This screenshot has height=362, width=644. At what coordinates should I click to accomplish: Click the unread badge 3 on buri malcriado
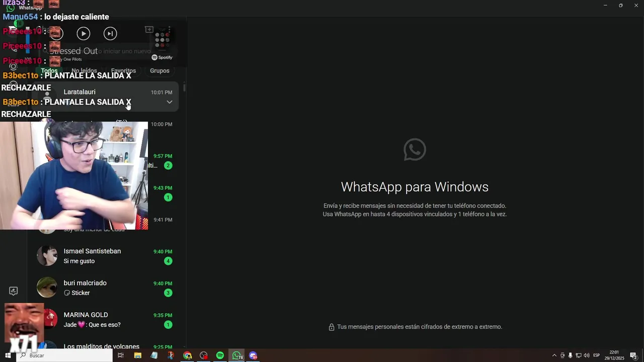point(168,293)
